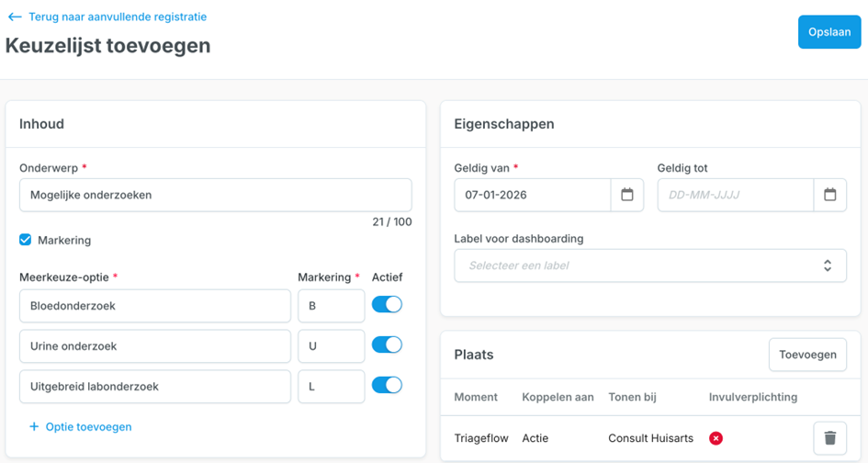Uncheck the Markering checkbox
Viewport: 868px width, 463px height.
point(26,240)
